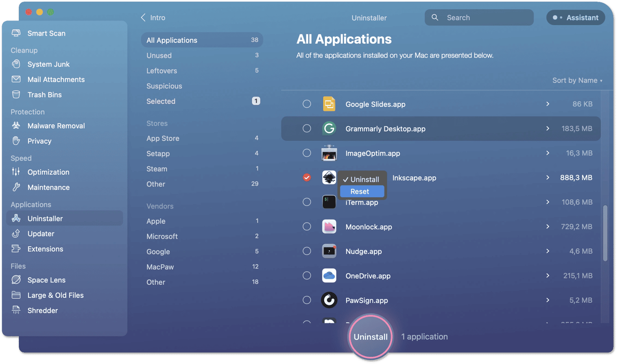Image resolution: width=617 pixels, height=364 pixels.
Task: Show Selected applications list
Action: click(202, 101)
